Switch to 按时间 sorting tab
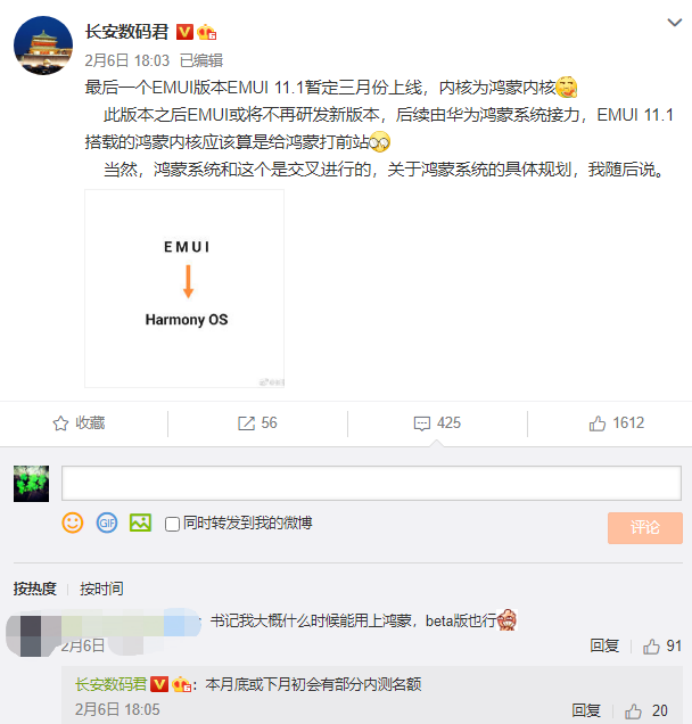 (102, 589)
